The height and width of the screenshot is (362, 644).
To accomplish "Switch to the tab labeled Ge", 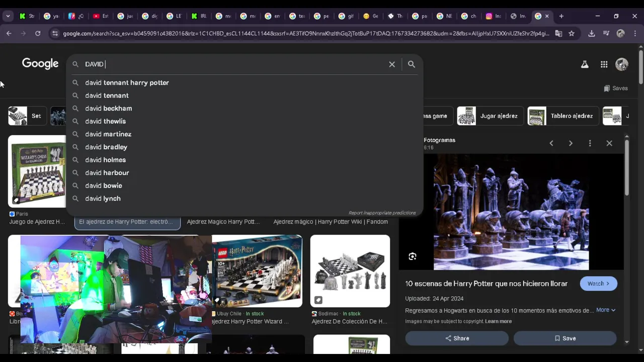I will [370, 16].
